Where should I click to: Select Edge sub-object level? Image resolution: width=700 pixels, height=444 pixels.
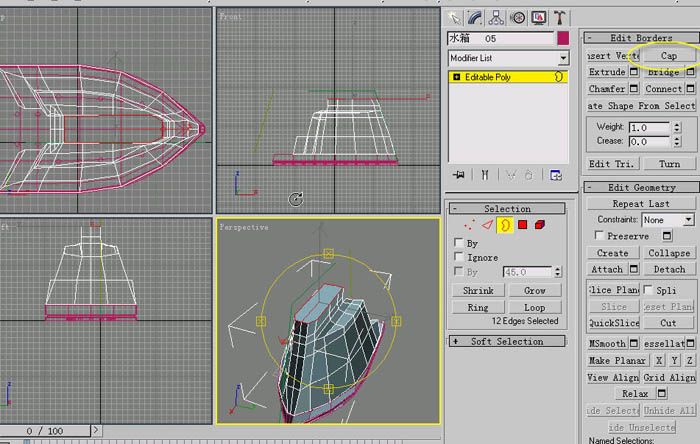487,225
